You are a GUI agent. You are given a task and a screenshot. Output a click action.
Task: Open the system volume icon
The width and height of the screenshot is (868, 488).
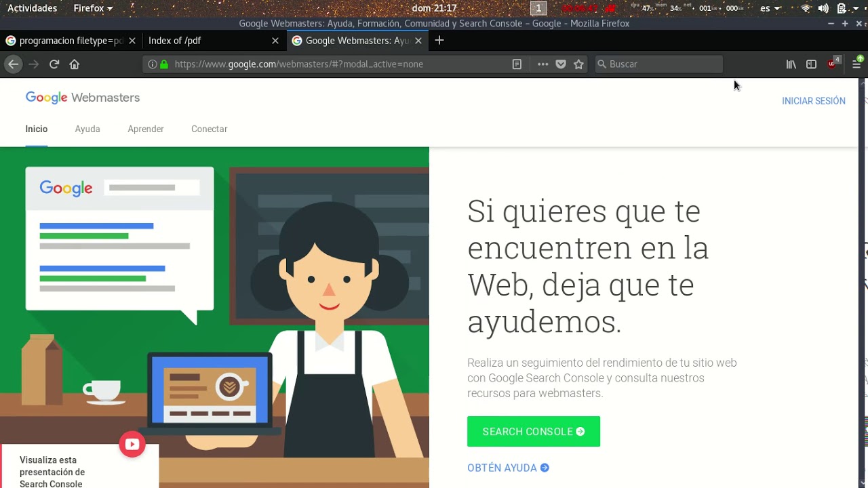tap(823, 8)
